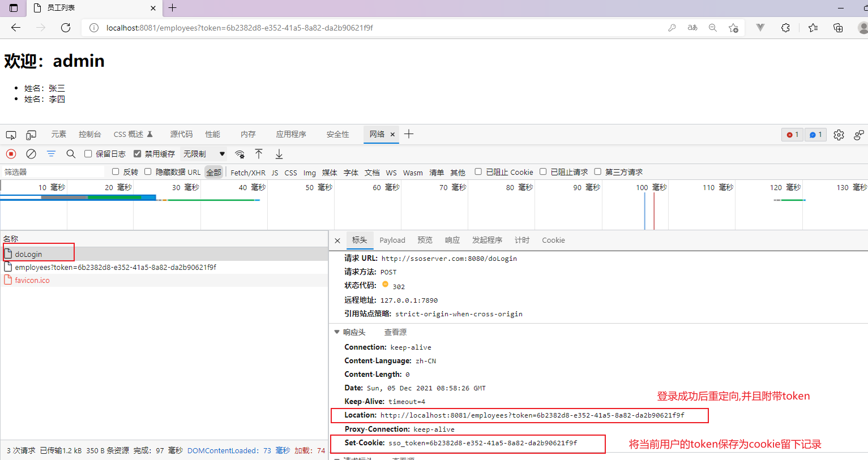Viewport: 868px width, 460px height.
Task: Click the read aloud icon in address bar
Action: 692,28
